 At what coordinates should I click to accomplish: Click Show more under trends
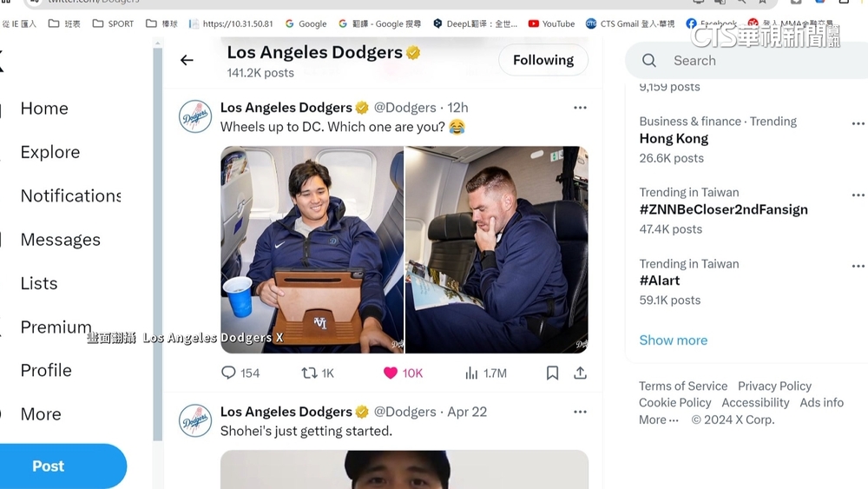673,340
